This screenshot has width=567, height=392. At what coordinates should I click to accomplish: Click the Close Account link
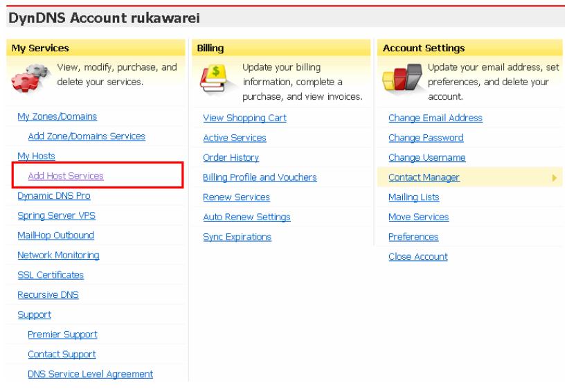tap(418, 257)
